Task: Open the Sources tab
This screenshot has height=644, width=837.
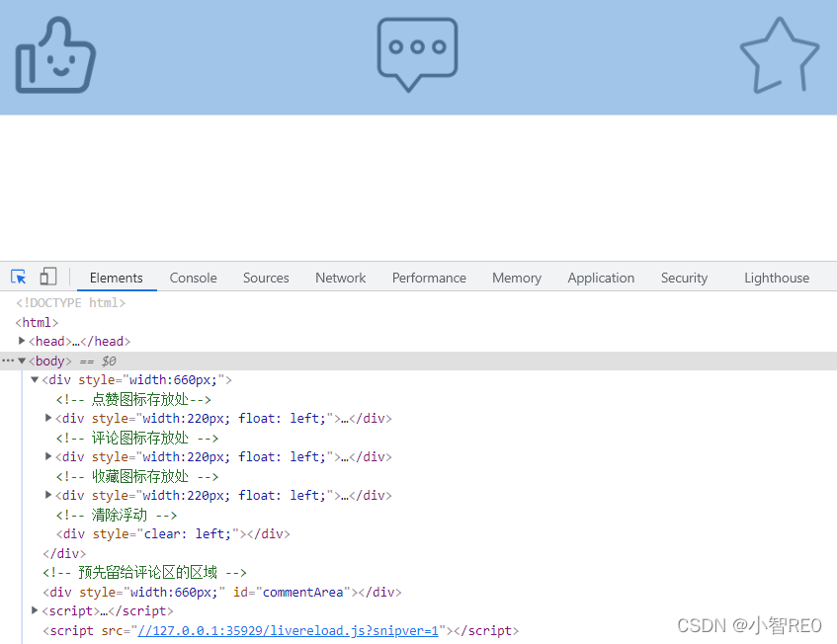Action: [266, 278]
